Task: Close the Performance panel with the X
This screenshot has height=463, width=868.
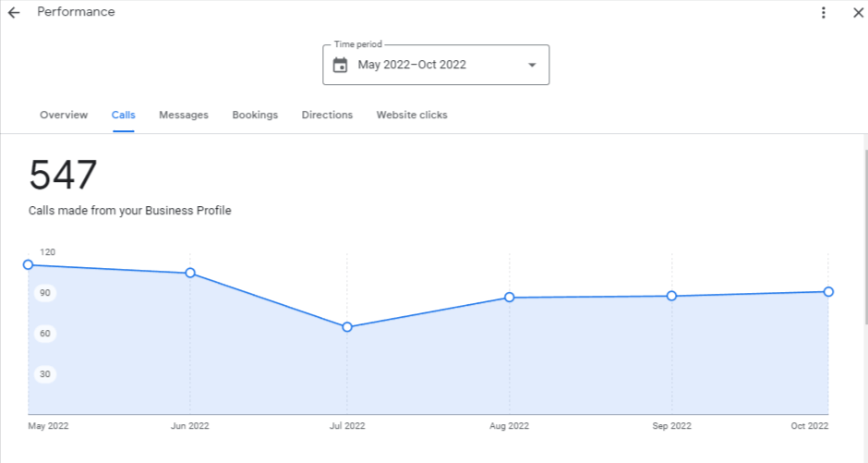Action: tap(858, 12)
